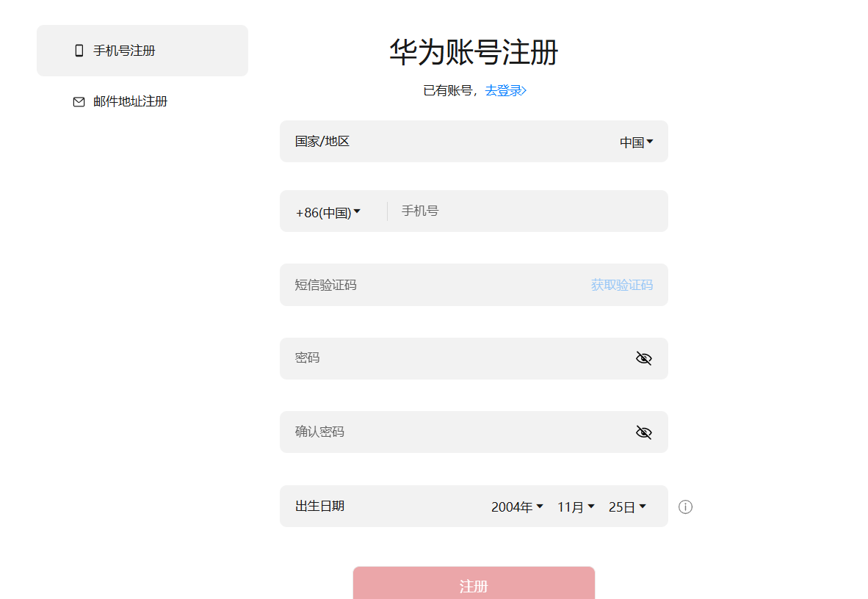
Task: Click the 国家/地区 label text
Action: pos(322,141)
